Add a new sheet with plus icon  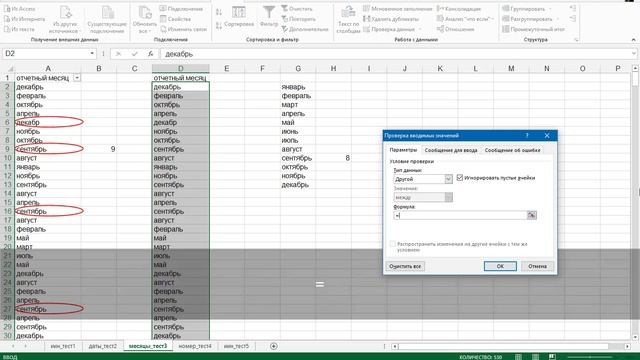(273, 346)
